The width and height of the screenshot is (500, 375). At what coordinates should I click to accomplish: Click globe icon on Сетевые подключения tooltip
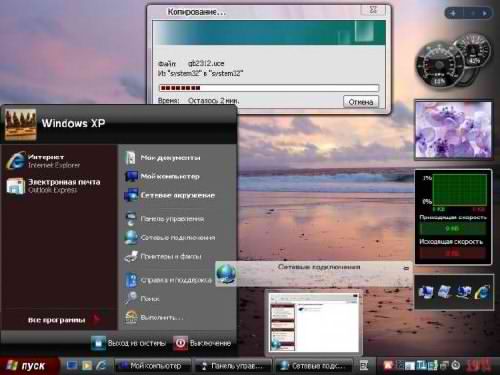pos(226,274)
